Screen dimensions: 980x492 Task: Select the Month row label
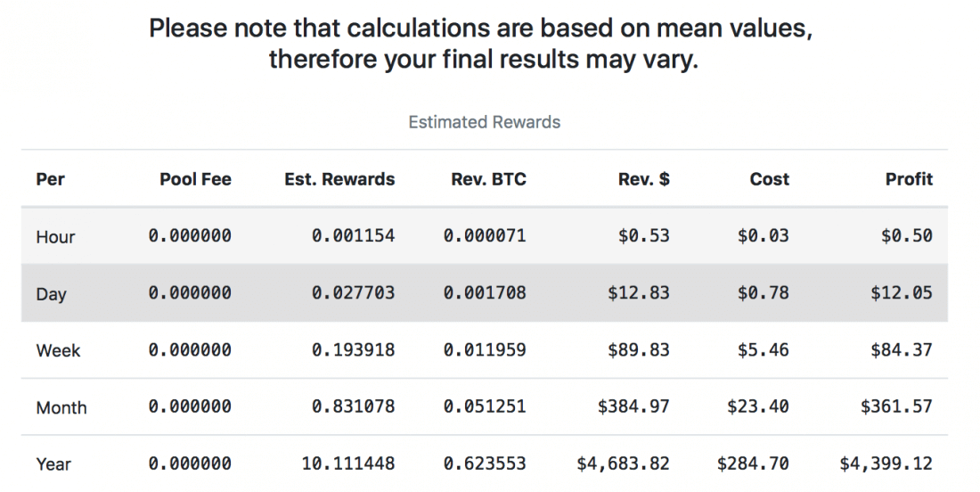(x=61, y=408)
